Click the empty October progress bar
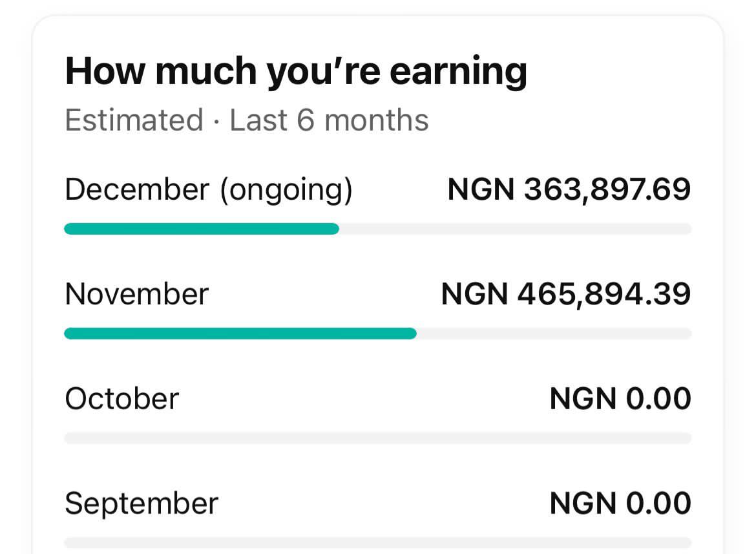756x554 pixels. pos(377,438)
